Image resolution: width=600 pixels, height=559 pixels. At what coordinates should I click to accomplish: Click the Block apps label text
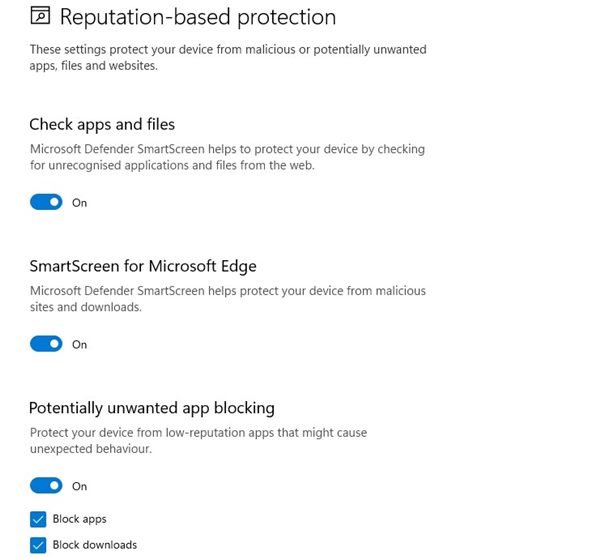coord(80,519)
